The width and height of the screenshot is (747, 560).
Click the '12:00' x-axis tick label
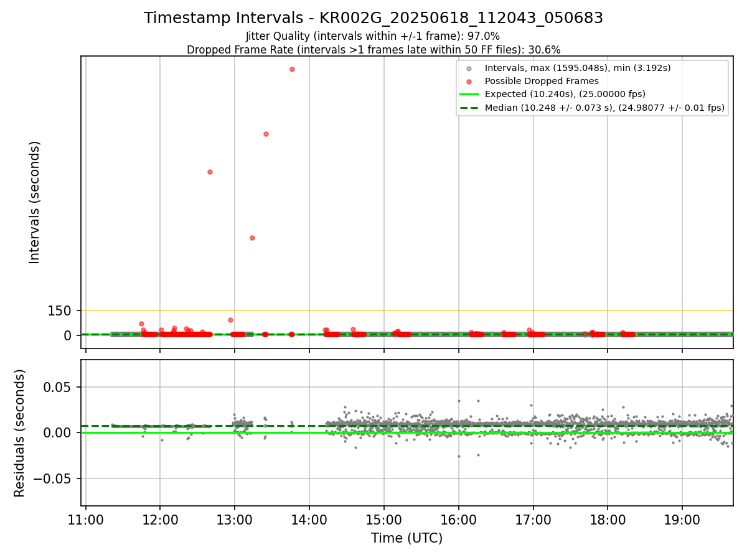[160, 519]
